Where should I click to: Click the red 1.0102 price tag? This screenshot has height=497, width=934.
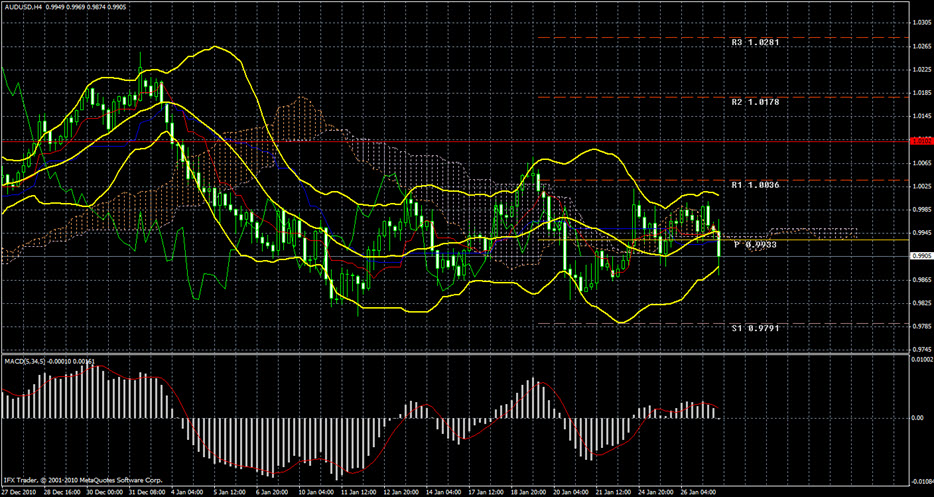pos(921,141)
